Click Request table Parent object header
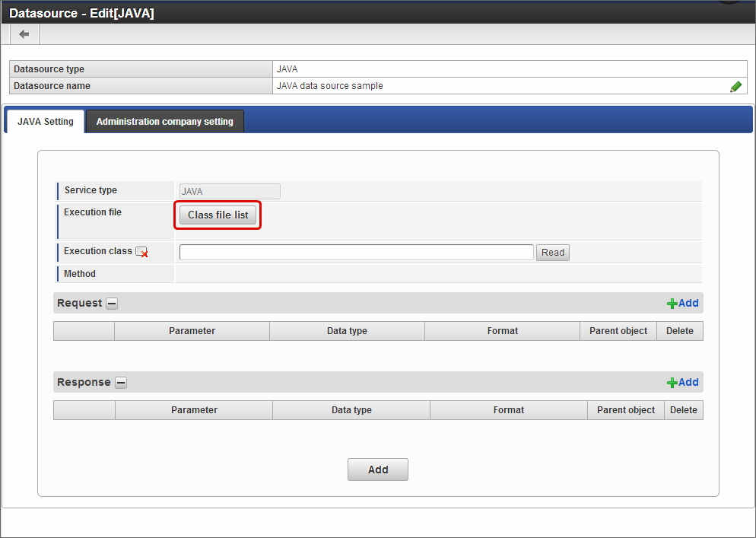This screenshot has height=538, width=756. click(x=618, y=331)
